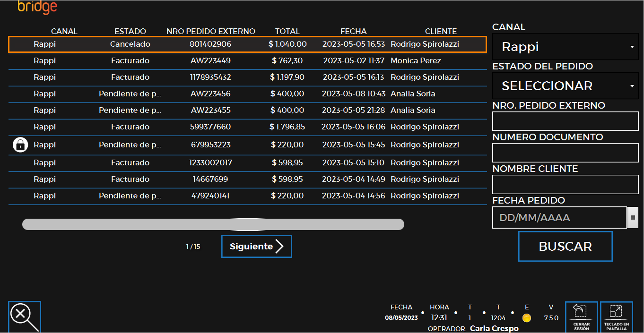
Task: Select order number 1178935432
Action: pyautogui.click(x=210, y=77)
